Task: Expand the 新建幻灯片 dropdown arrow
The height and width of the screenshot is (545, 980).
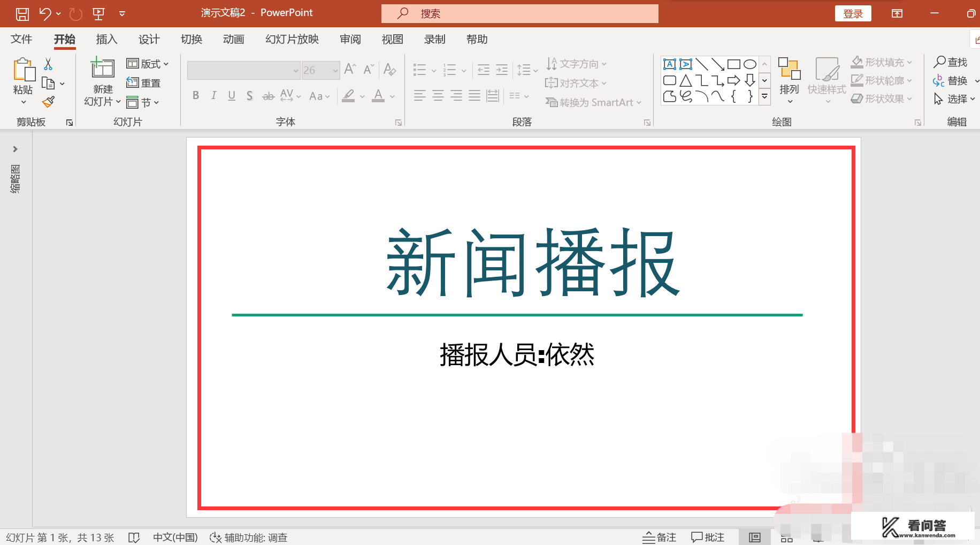Action: click(x=118, y=102)
